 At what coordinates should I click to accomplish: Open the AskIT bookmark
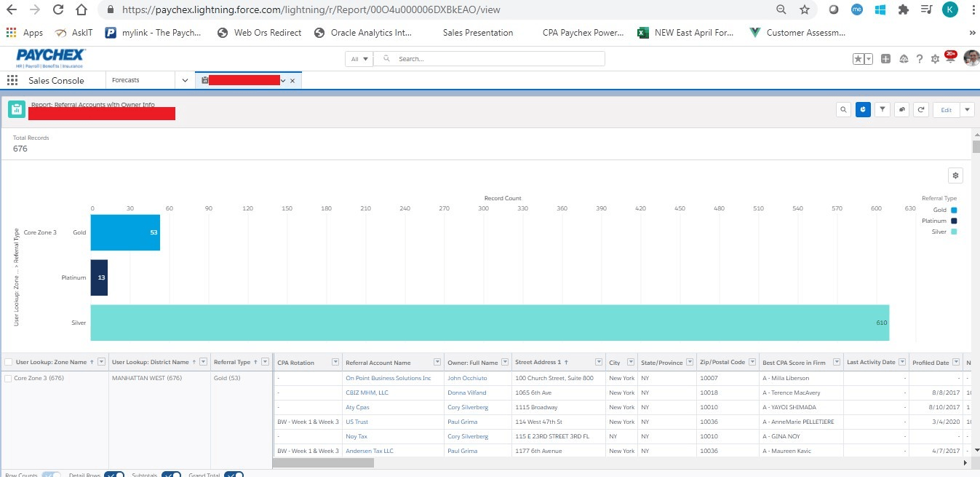coord(73,33)
